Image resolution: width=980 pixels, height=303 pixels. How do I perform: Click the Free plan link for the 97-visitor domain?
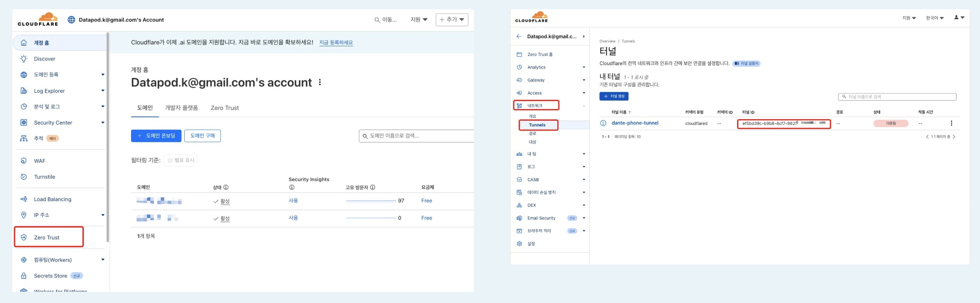click(x=427, y=200)
